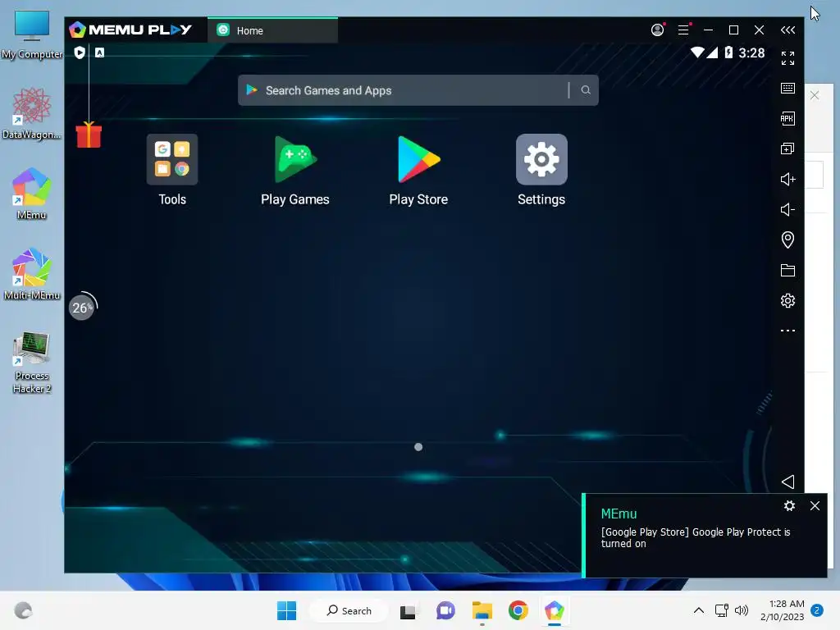Launch Google Chrome from the taskbar
This screenshot has height=630, width=840.
point(518,610)
